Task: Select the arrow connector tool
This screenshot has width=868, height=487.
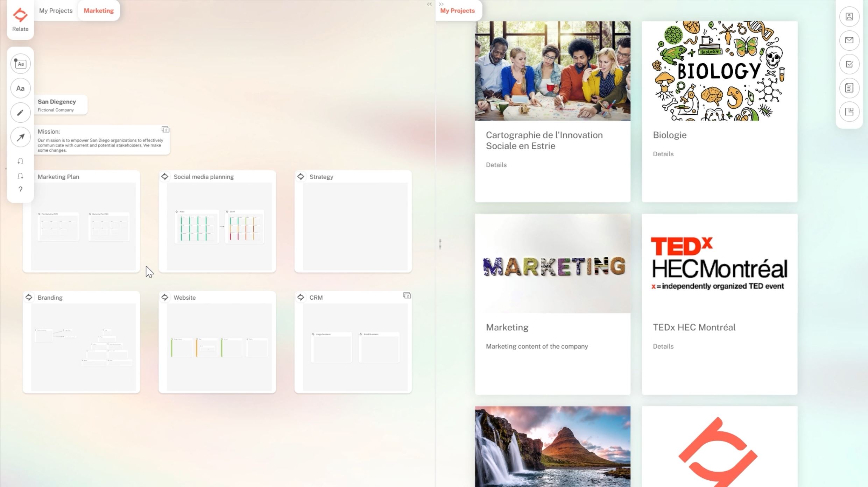Action: click(20, 137)
